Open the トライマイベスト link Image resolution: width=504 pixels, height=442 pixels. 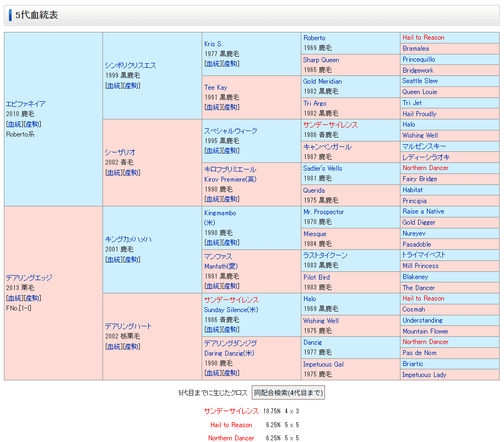[424, 255]
